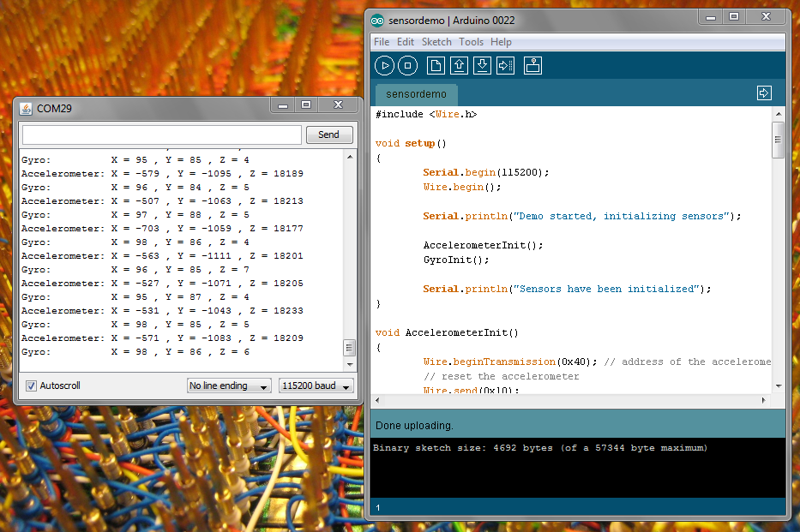
Task: Open the File menu
Action: pyautogui.click(x=382, y=41)
